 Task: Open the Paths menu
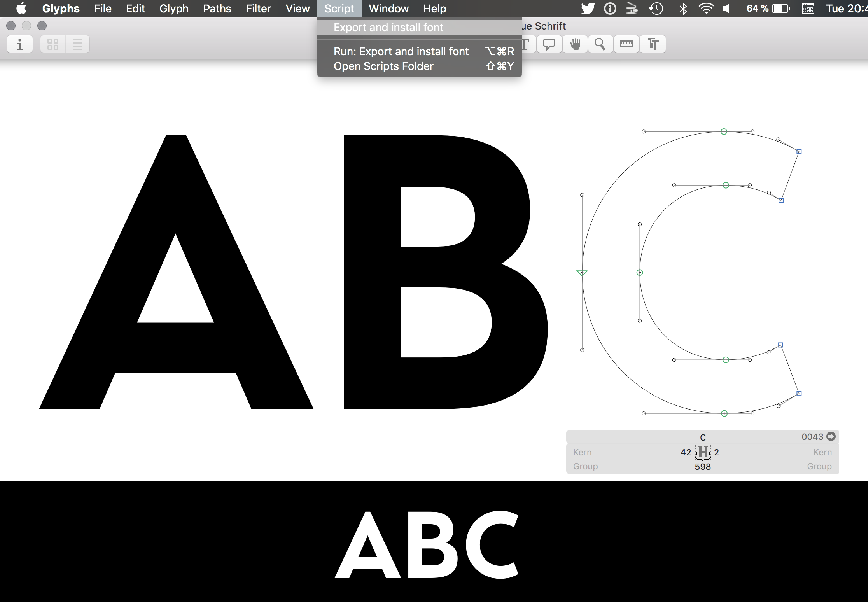pos(217,9)
